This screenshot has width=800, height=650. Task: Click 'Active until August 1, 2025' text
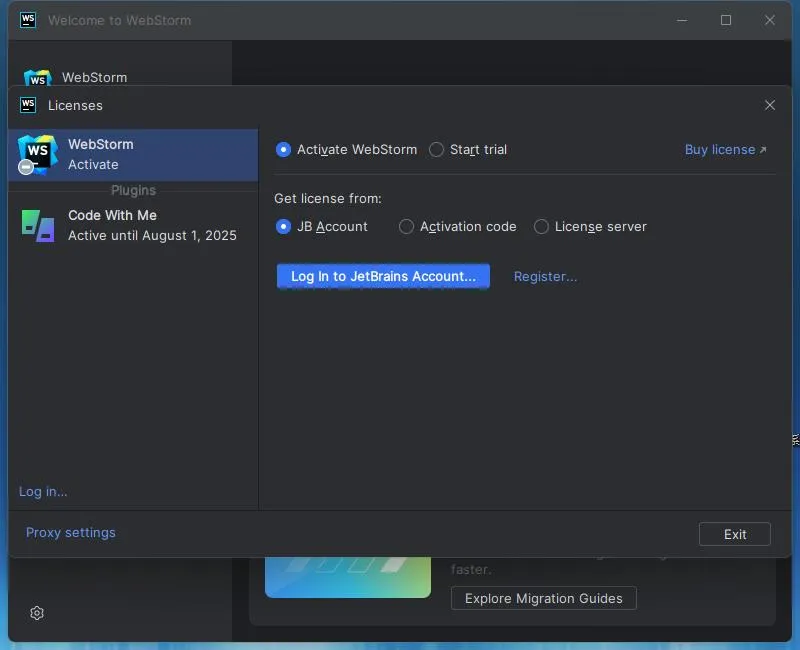tap(152, 236)
